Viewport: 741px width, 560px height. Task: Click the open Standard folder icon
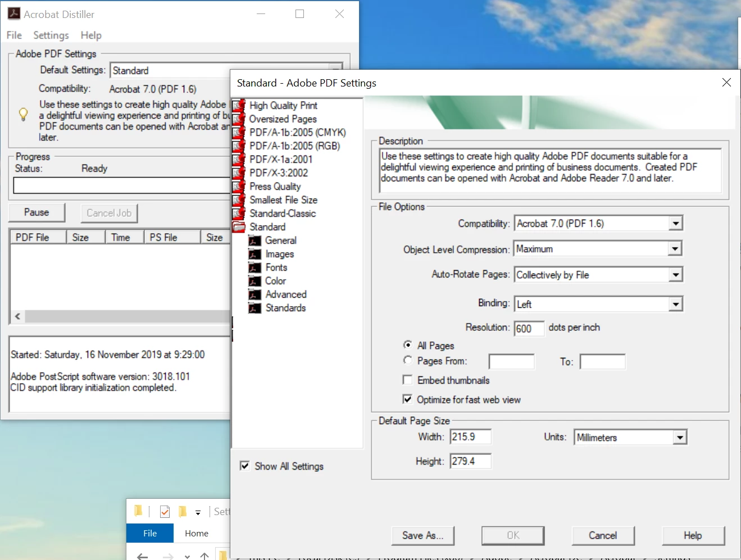(x=239, y=226)
